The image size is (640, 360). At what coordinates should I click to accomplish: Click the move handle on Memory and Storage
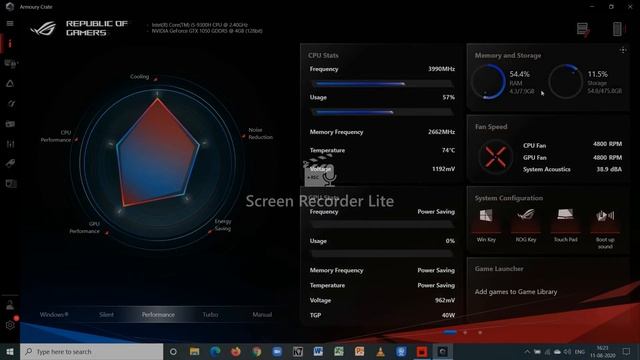coord(623,50)
